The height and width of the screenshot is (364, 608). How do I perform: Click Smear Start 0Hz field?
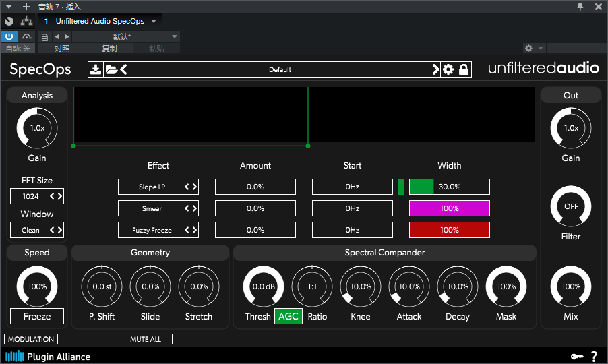pyautogui.click(x=353, y=208)
